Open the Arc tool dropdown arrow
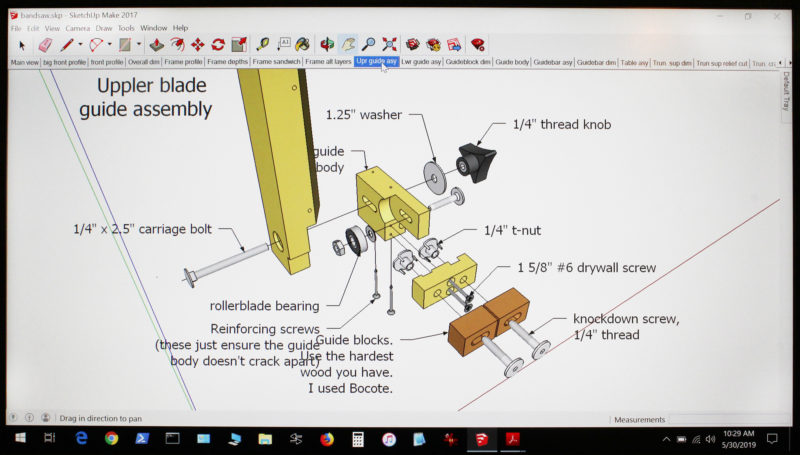This screenshot has height=455, width=800. (110, 45)
